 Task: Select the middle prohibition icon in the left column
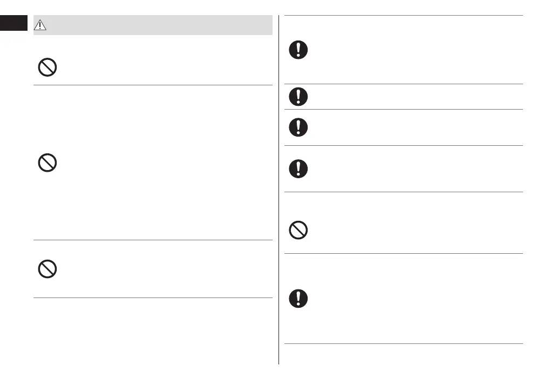47,163
